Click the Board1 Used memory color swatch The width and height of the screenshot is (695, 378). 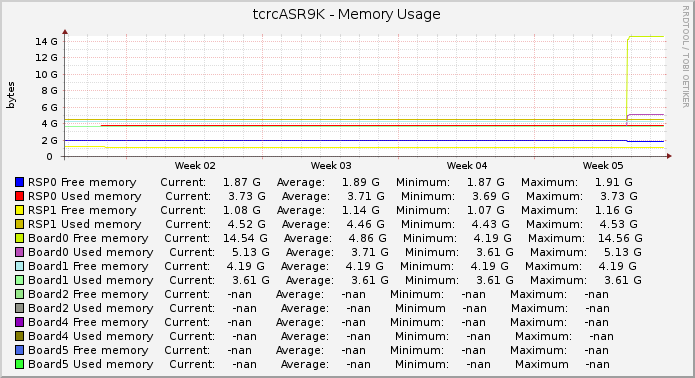coord(19,280)
